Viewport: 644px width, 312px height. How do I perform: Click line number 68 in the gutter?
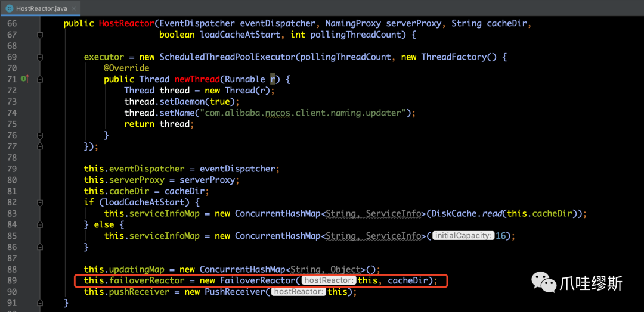click(13, 45)
